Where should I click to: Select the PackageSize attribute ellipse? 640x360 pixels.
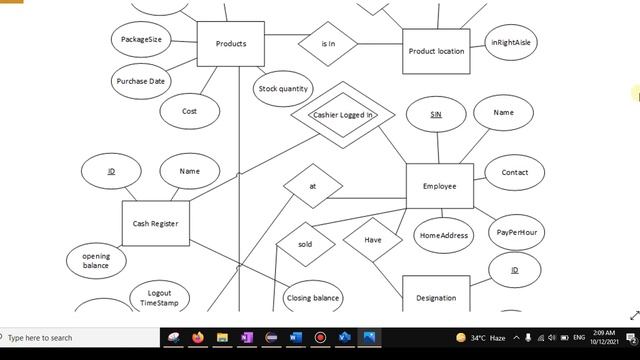[141, 40]
